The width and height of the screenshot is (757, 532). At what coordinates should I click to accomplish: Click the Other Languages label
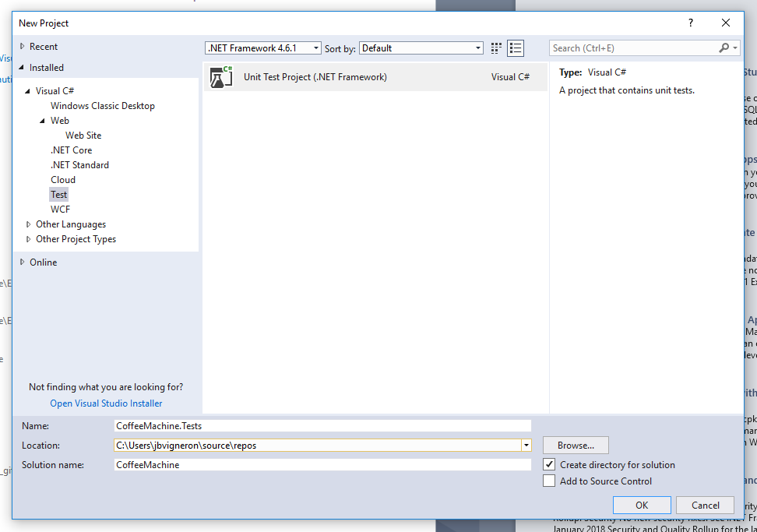(x=71, y=224)
